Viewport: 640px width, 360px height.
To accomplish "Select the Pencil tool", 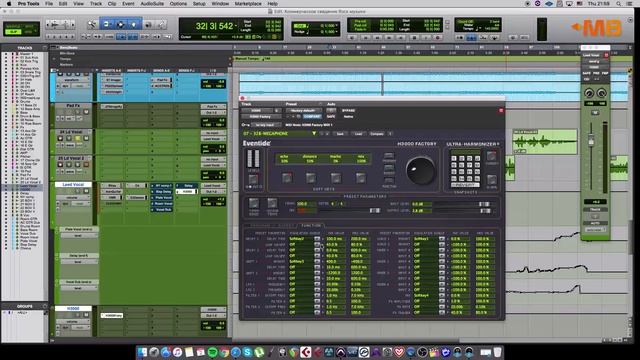I will [162, 24].
